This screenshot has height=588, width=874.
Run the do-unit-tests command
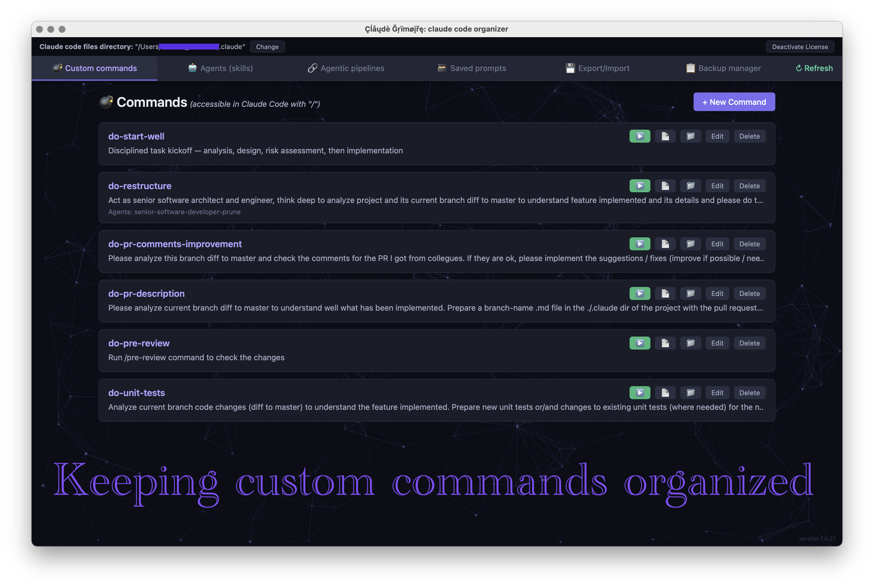[x=639, y=393]
